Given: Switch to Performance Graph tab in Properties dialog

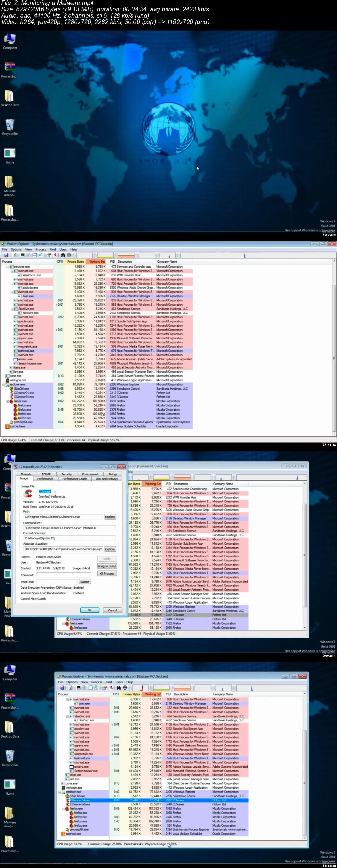Looking at the screenshot, I should click(74, 479).
